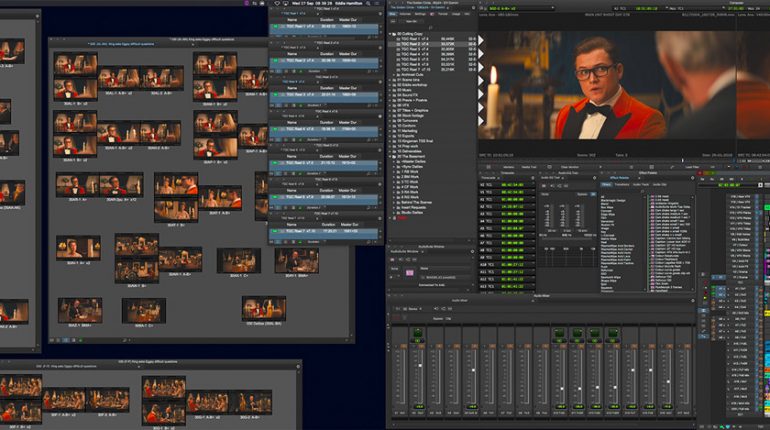Open the Effect Palette panel tab
770x430 pixels.
point(620,178)
